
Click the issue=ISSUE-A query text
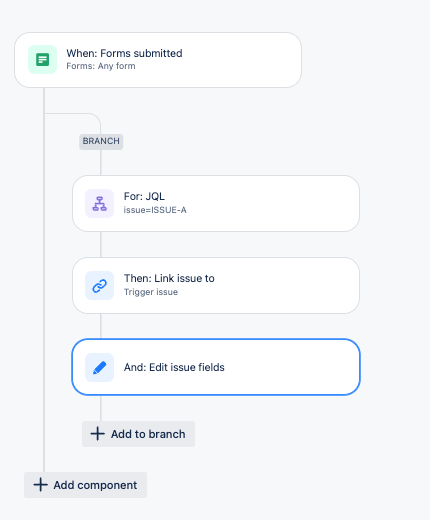(x=155, y=210)
